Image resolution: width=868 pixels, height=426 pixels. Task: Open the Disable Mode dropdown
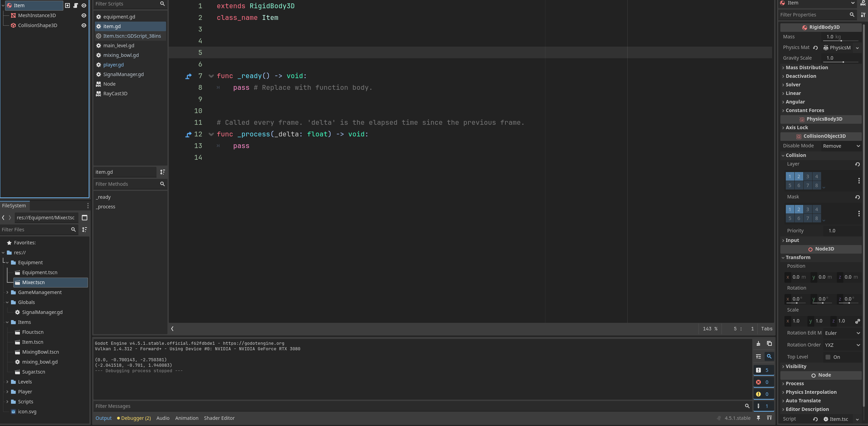[841, 146]
